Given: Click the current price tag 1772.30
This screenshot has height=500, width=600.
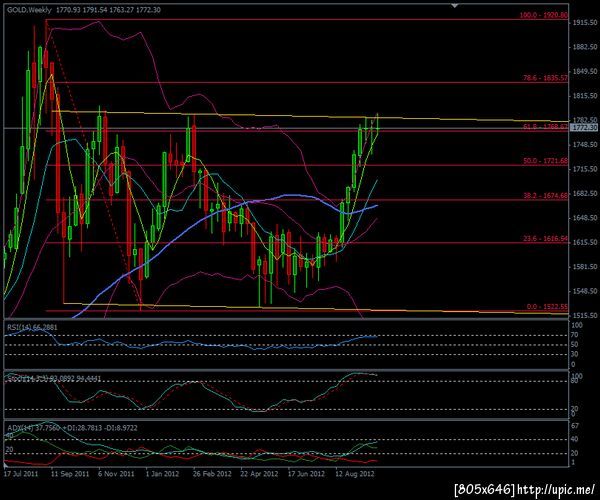Looking at the screenshot, I should [584, 127].
